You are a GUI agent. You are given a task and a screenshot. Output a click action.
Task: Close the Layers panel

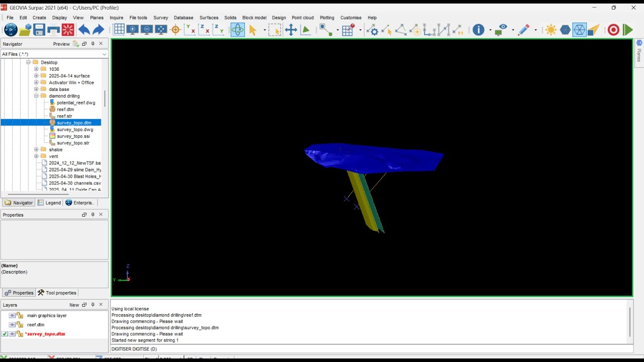point(101,305)
